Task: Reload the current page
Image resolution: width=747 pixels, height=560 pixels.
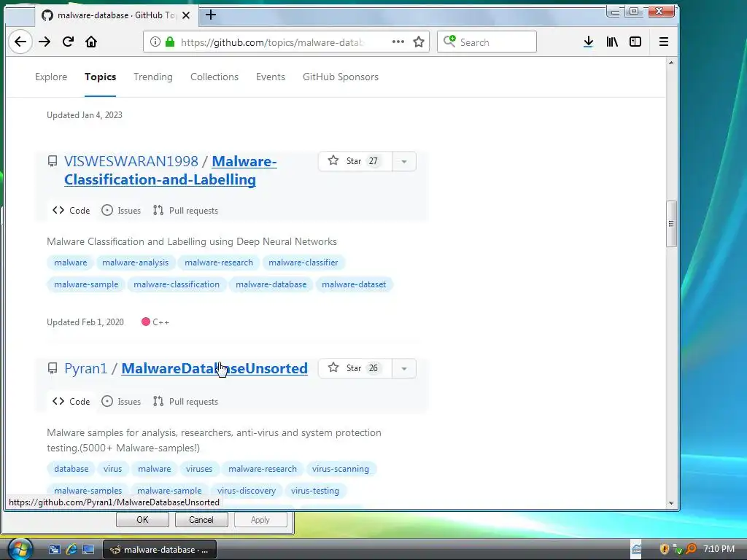Action: pyautogui.click(x=68, y=42)
